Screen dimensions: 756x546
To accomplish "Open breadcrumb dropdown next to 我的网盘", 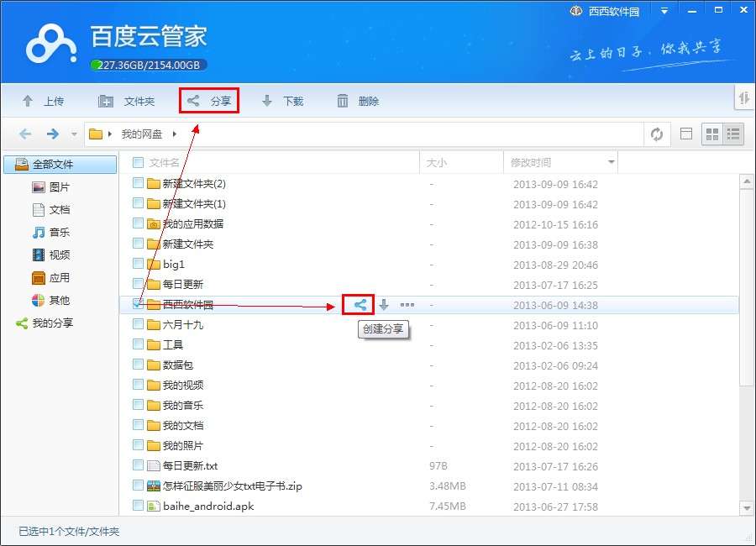I will [x=175, y=133].
